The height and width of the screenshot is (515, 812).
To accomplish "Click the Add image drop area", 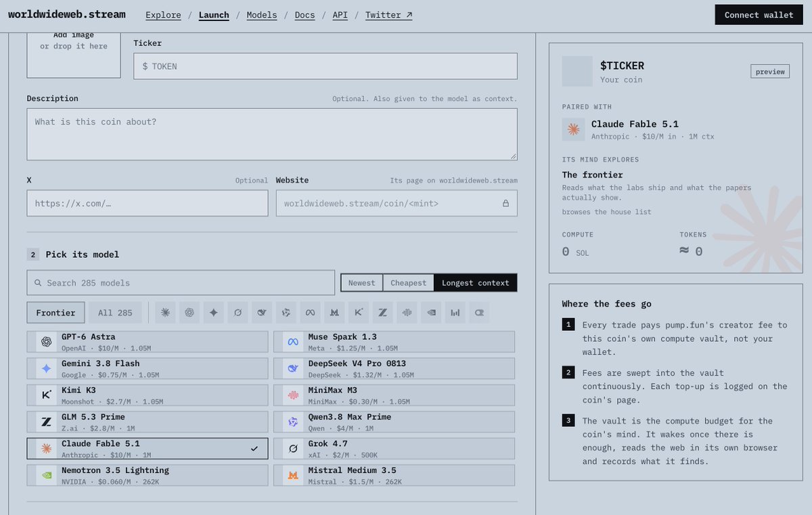I will pos(74,54).
